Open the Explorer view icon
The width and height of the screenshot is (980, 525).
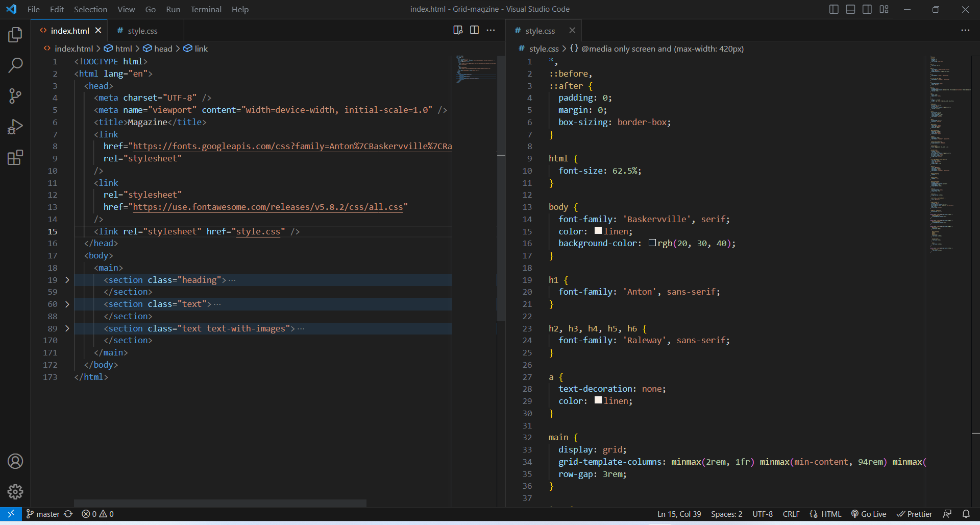click(15, 34)
